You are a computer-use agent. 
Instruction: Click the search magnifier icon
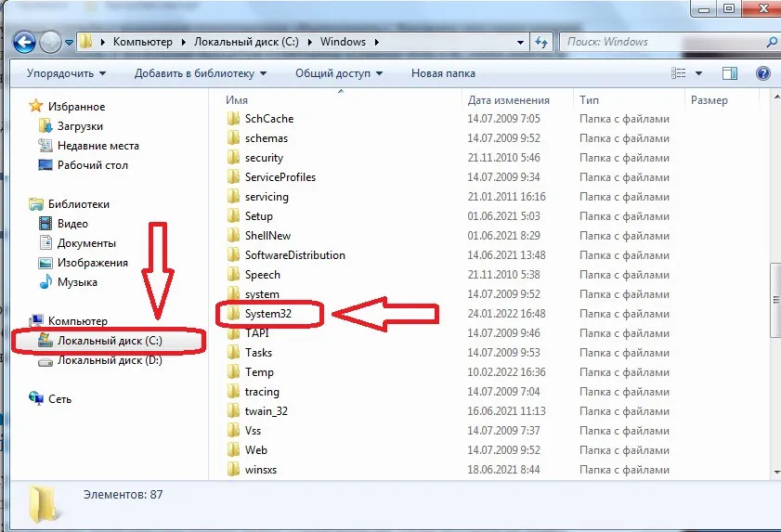(x=771, y=42)
